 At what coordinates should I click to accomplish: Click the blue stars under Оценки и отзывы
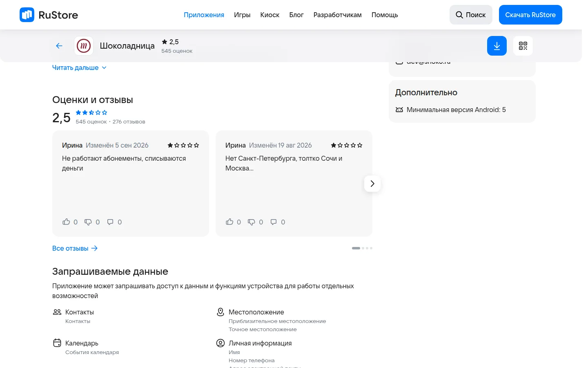pyautogui.click(x=91, y=112)
